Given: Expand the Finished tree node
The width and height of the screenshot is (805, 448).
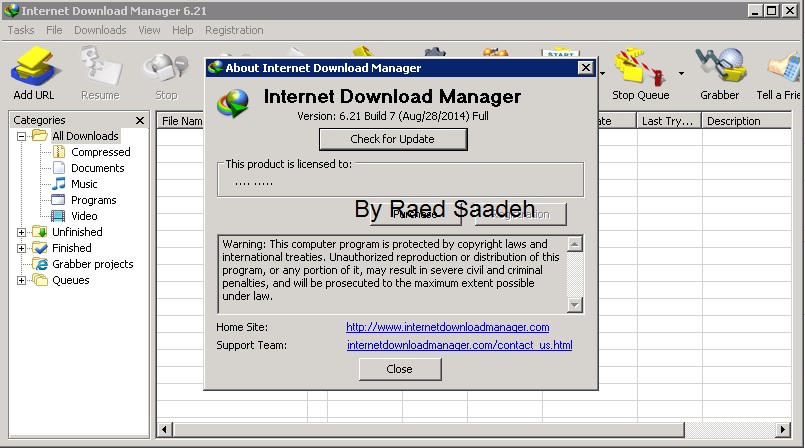Looking at the screenshot, I should coord(22,248).
